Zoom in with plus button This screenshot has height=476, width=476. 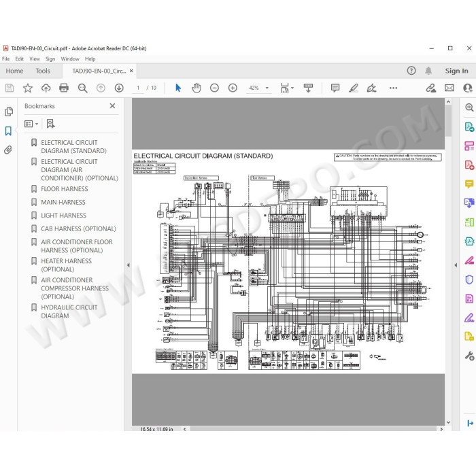click(233, 88)
